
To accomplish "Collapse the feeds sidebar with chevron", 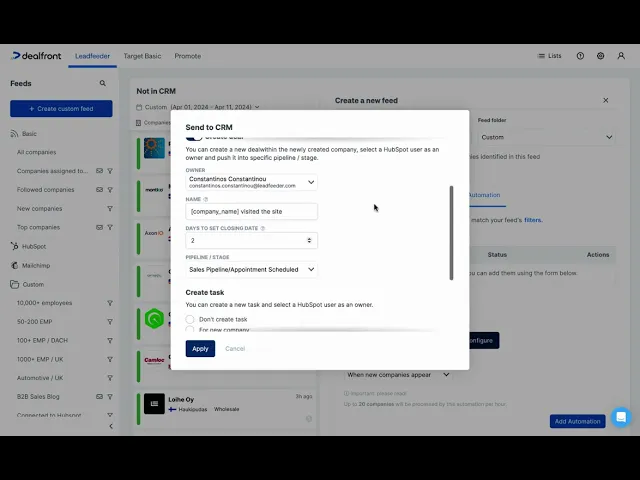I will [x=111, y=426].
